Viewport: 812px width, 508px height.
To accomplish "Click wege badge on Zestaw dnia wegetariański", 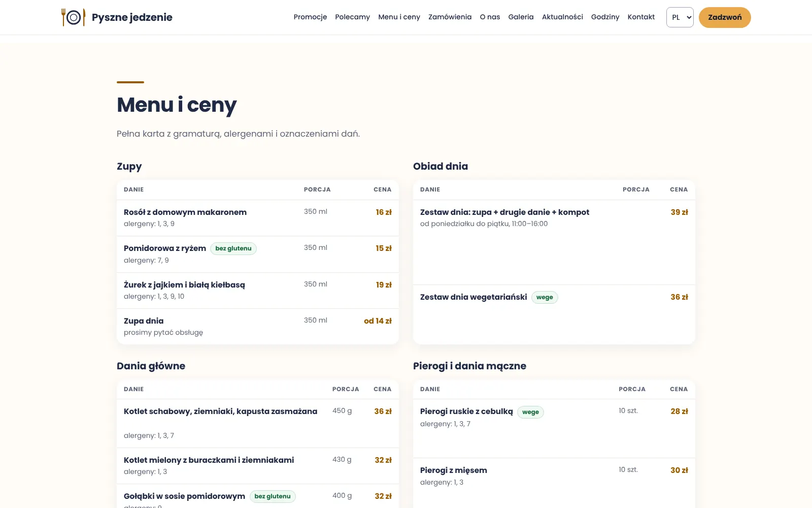I will coord(545,297).
